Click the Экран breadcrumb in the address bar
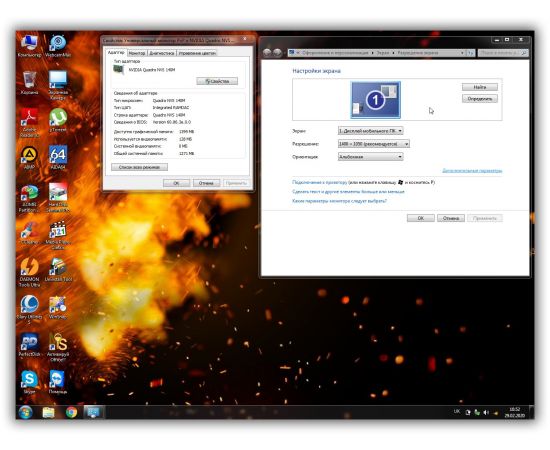550x450 pixels. coord(383,53)
